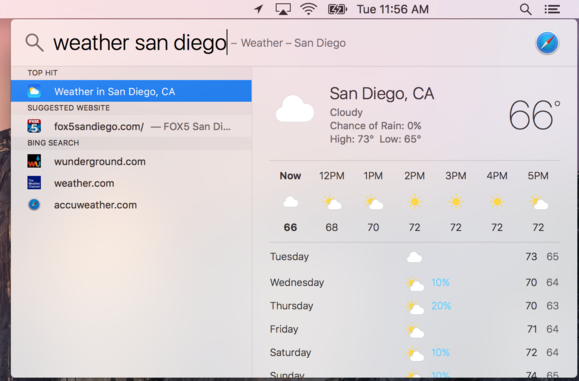579x381 pixels.
Task: Open fox5sandiego.com suggested website
Action: pos(131,126)
